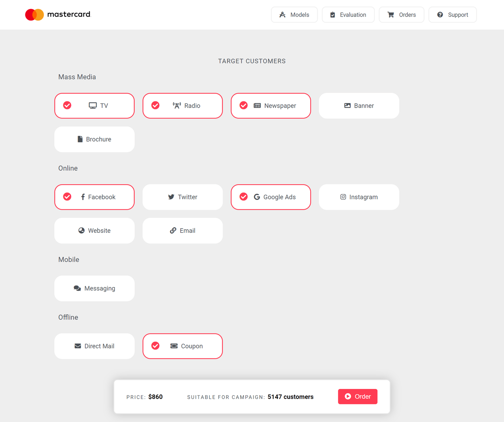The width and height of the screenshot is (504, 422).
Task: Select the Brochure channel text
Action: pos(98,139)
